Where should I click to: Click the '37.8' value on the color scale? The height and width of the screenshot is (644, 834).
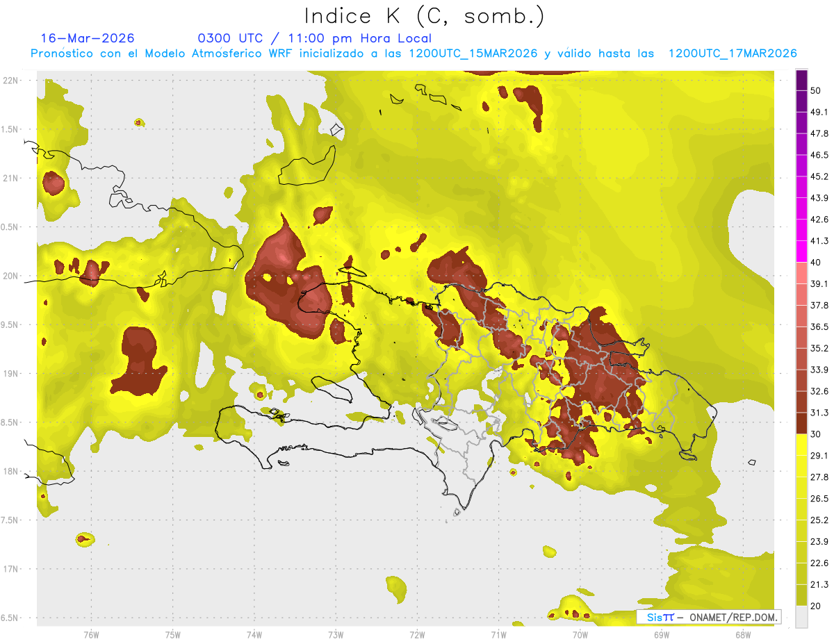click(x=819, y=306)
